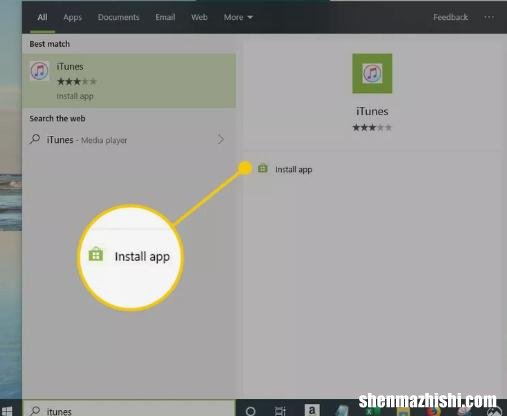Switch to the All search tab

tap(42, 17)
